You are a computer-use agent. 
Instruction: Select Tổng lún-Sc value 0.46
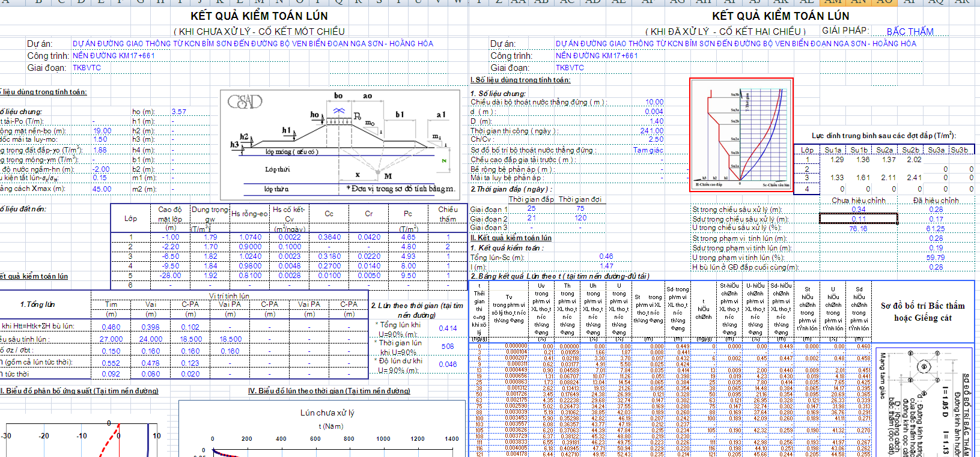click(606, 256)
